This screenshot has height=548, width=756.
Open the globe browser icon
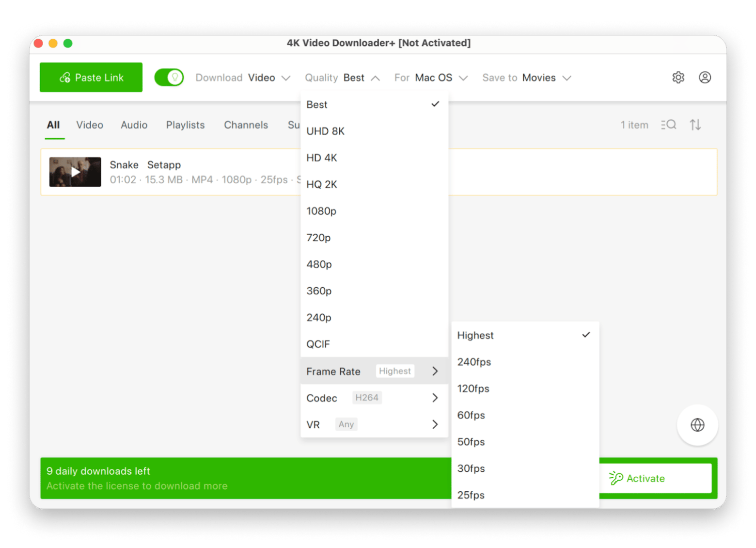(x=697, y=425)
